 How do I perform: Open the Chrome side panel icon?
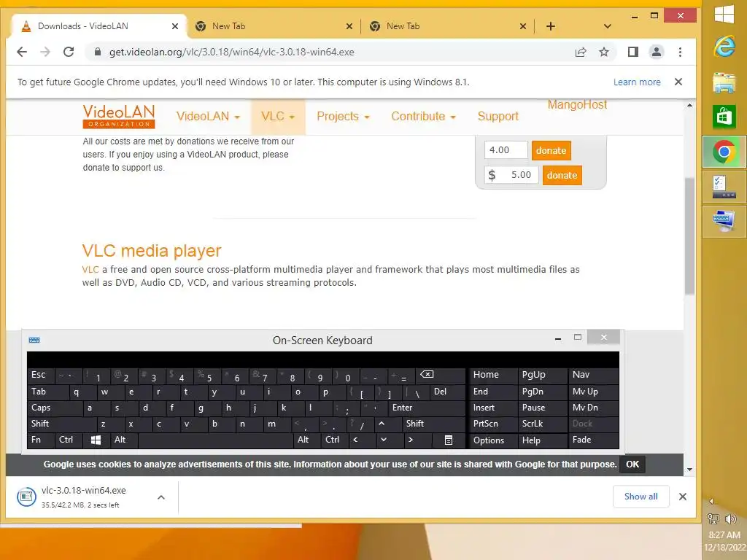[x=632, y=52]
